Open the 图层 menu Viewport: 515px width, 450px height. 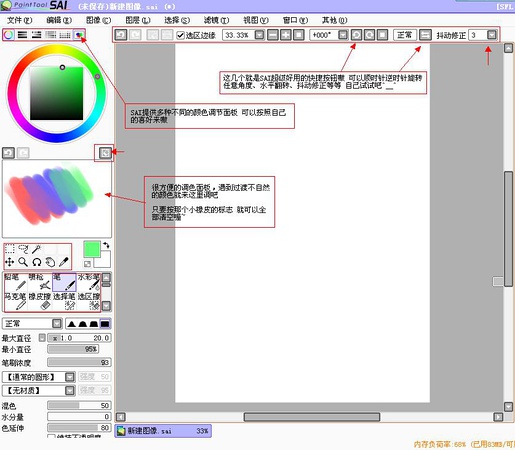pyautogui.click(x=138, y=20)
